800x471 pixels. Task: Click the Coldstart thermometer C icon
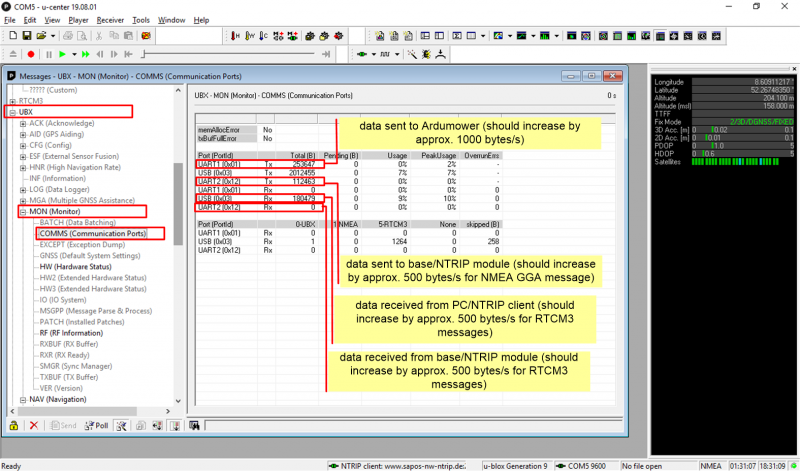click(264, 36)
